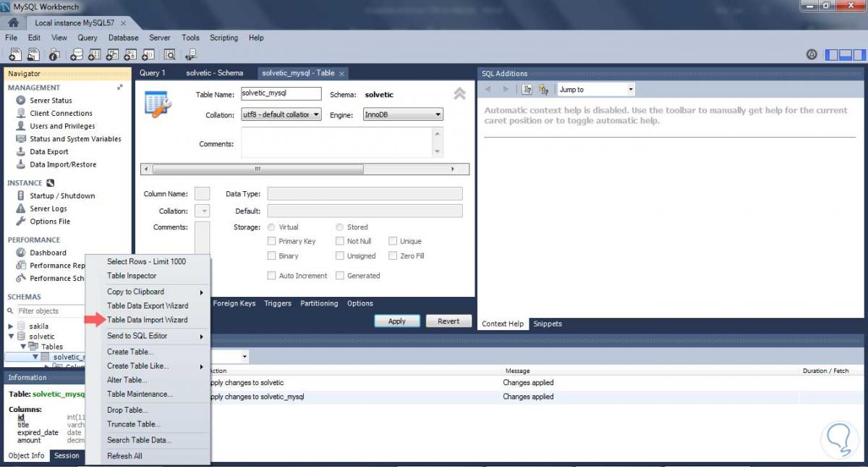Open the Engine InnoDB dropdown
The width and height of the screenshot is (868, 467).
pyautogui.click(x=403, y=115)
